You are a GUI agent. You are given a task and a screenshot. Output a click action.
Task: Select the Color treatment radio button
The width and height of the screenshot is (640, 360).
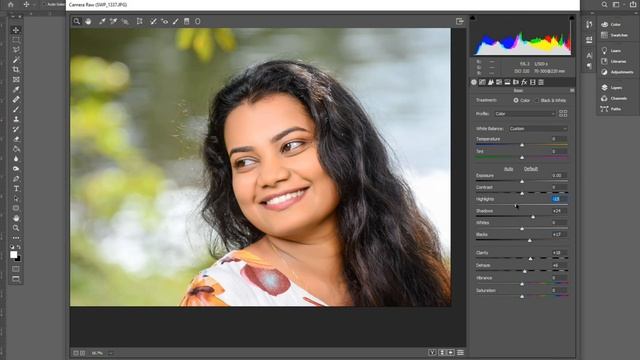pyautogui.click(x=516, y=100)
